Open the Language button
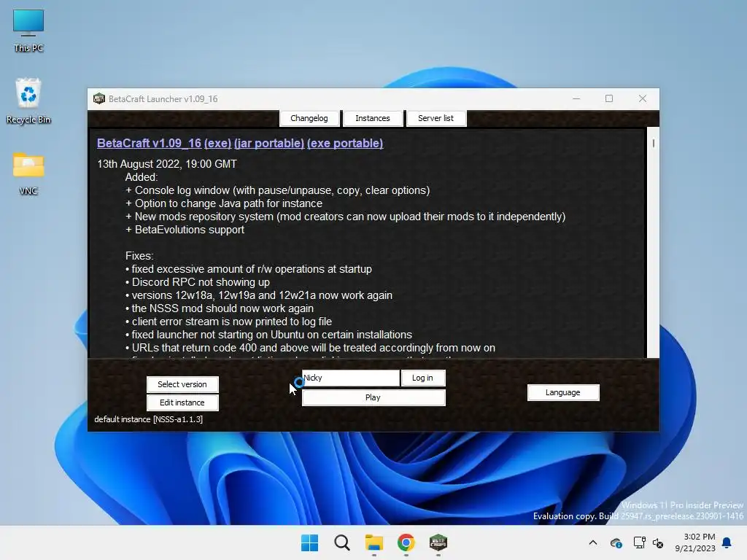This screenshot has width=747, height=560. 563,392
